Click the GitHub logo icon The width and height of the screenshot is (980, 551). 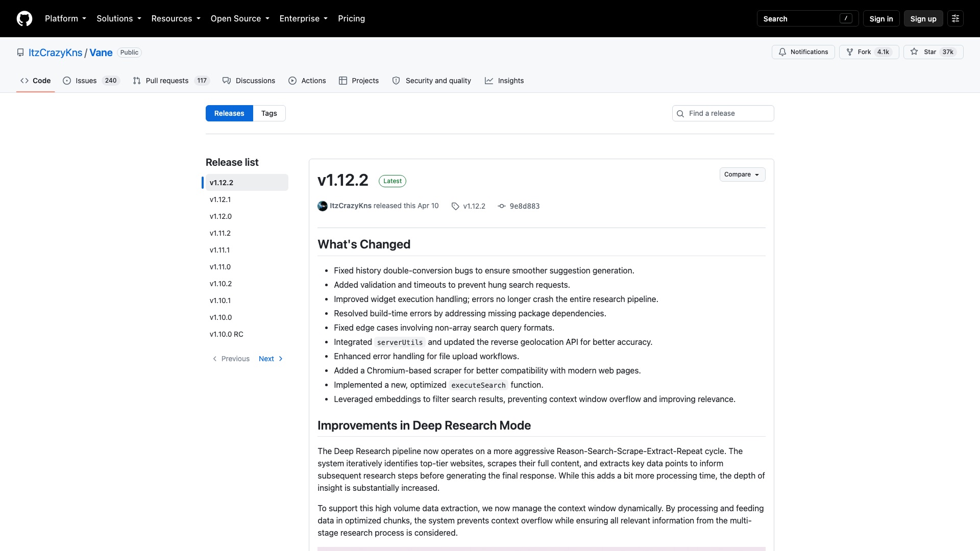point(24,18)
